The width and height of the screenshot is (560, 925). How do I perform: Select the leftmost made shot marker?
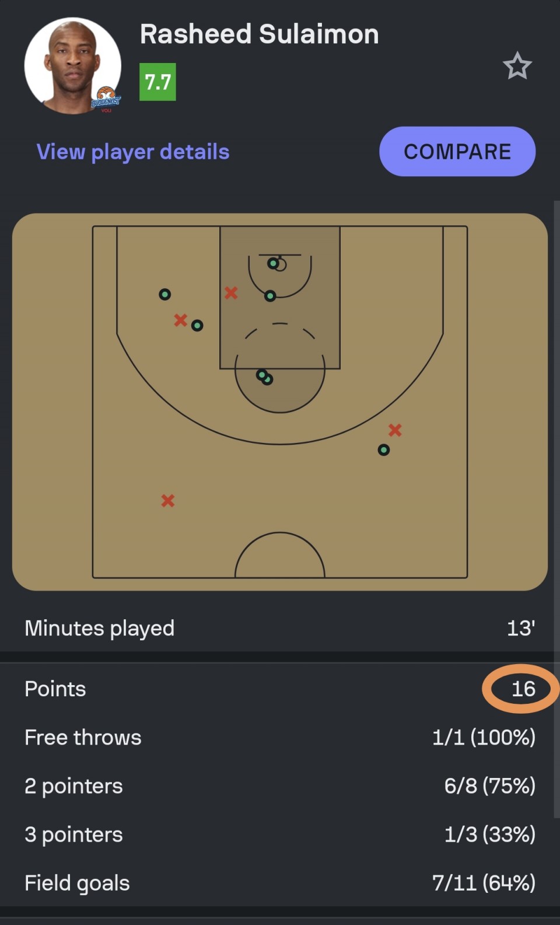coord(165,295)
